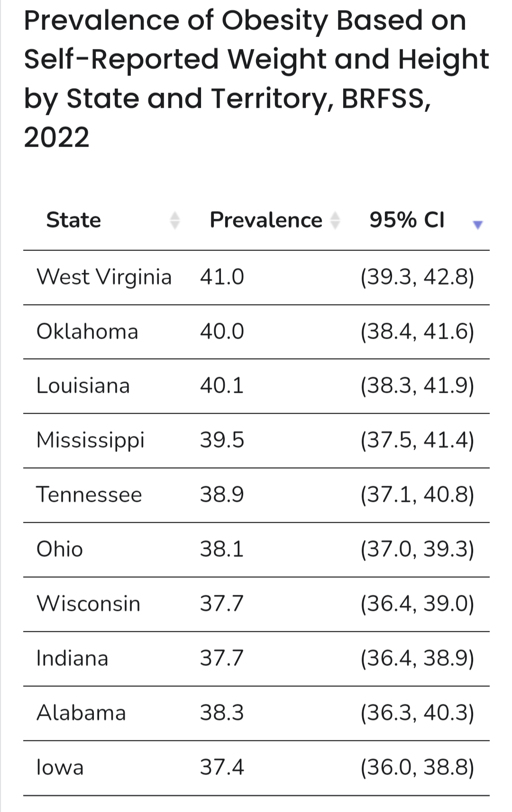The width and height of the screenshot is (512, 812).
Task: Click the sort arrows beside Prevalence header
Action: click(x=335, y=221)
